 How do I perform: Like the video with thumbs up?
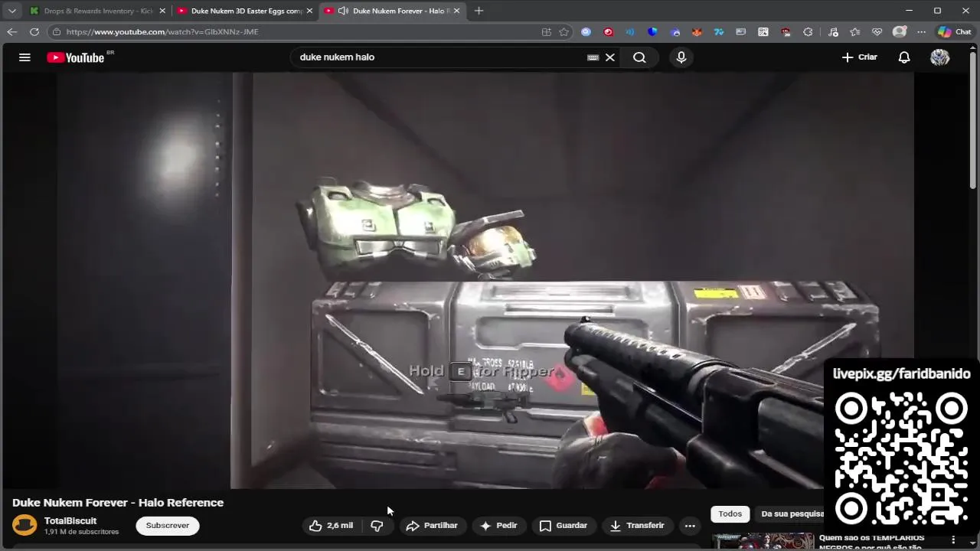click(331, 526)
